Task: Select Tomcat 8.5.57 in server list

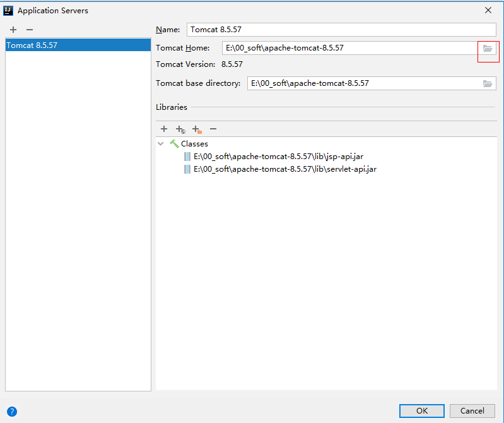Action: coord(78,45)
